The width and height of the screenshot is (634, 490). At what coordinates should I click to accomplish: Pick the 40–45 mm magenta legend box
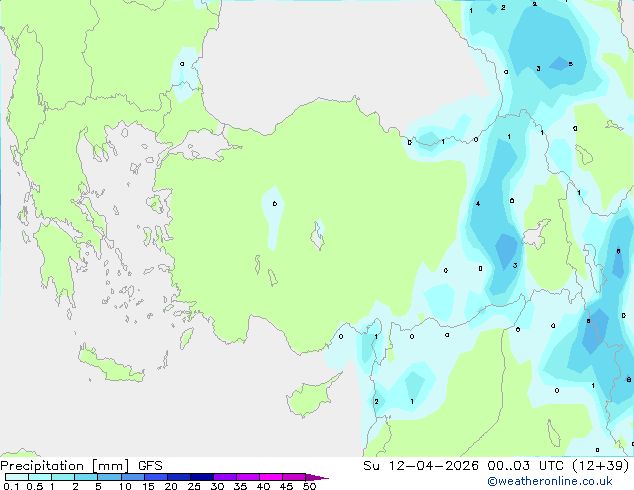271,477
